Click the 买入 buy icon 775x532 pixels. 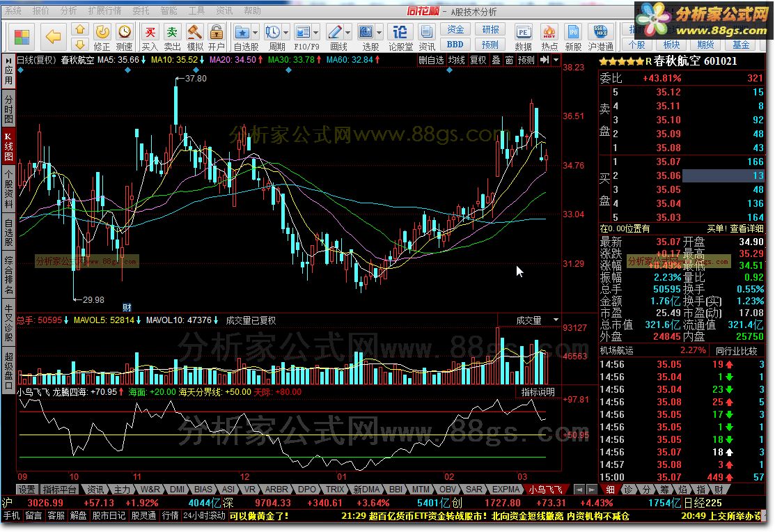coord(150,37)
